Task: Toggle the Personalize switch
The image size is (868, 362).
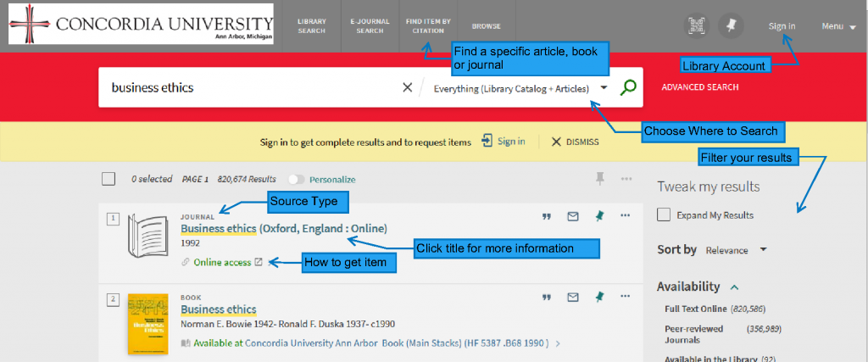Action: (298, 180)
